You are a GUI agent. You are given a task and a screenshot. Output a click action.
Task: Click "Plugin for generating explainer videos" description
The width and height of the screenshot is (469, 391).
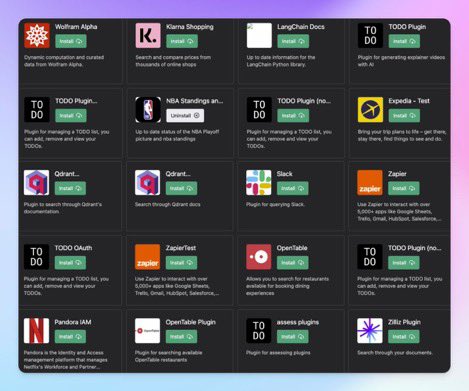click(x=401, y=61)
